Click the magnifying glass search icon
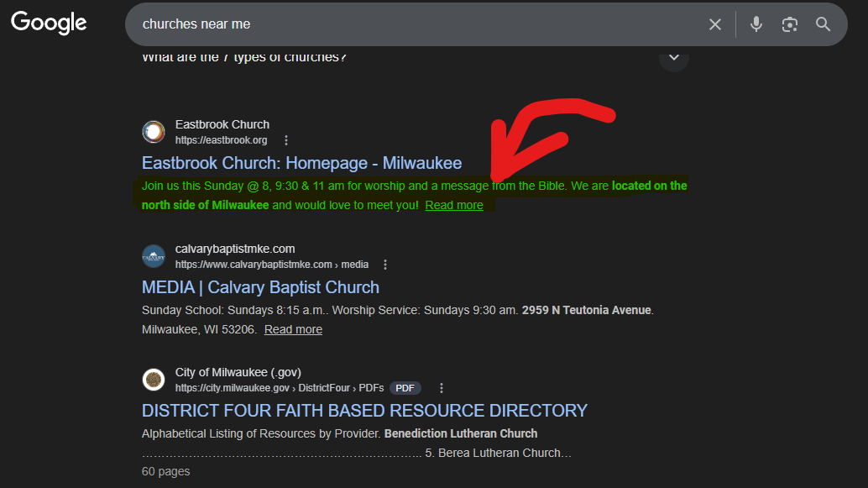This screenshot has width=868, height=488. click(x=824, y=24)
